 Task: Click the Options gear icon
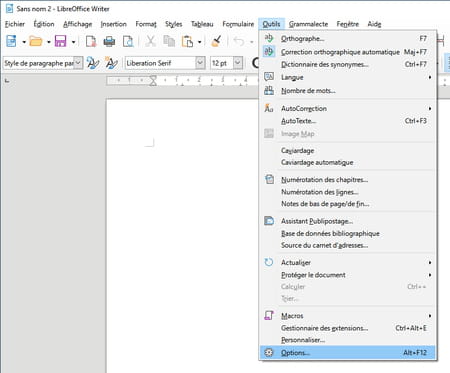[x=269, y=352]
